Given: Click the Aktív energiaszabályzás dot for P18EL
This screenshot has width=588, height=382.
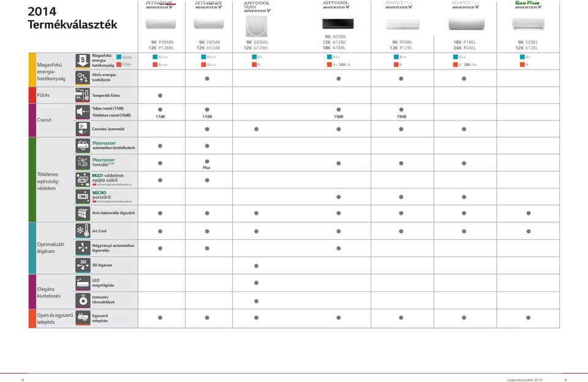Looking at the screenshot, I should (464, 79).
